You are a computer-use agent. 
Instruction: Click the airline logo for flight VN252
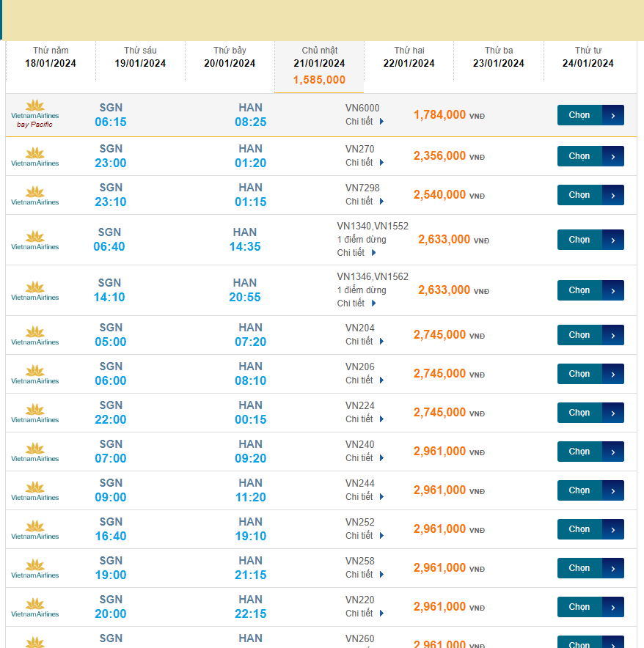click(34, 529)
